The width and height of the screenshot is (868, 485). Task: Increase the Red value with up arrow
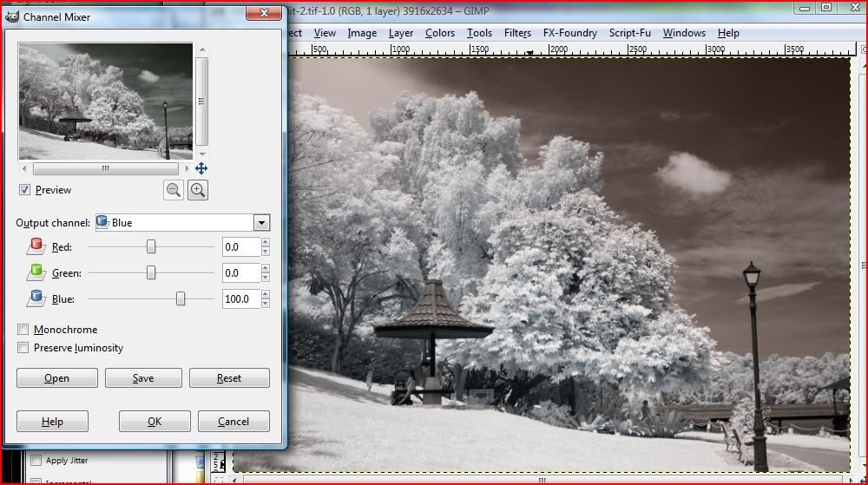tap(265, 243)
